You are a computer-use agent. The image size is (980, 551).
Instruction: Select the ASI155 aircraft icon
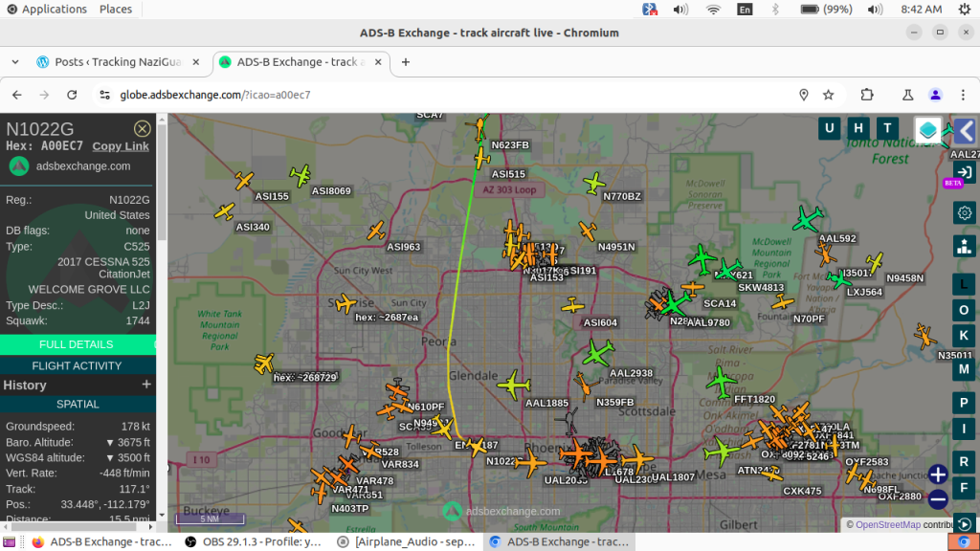[244, 181]
